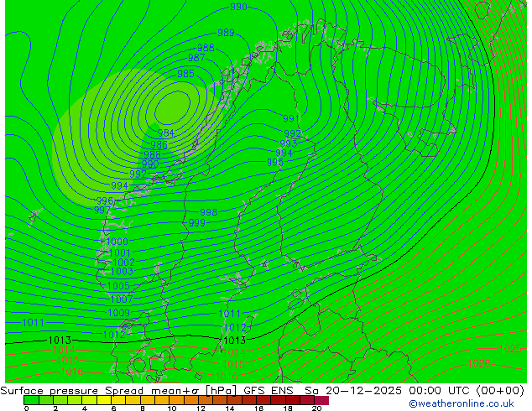Select the red 1025 isobar label
532x411 pixels.
click(x=510, y=349)
